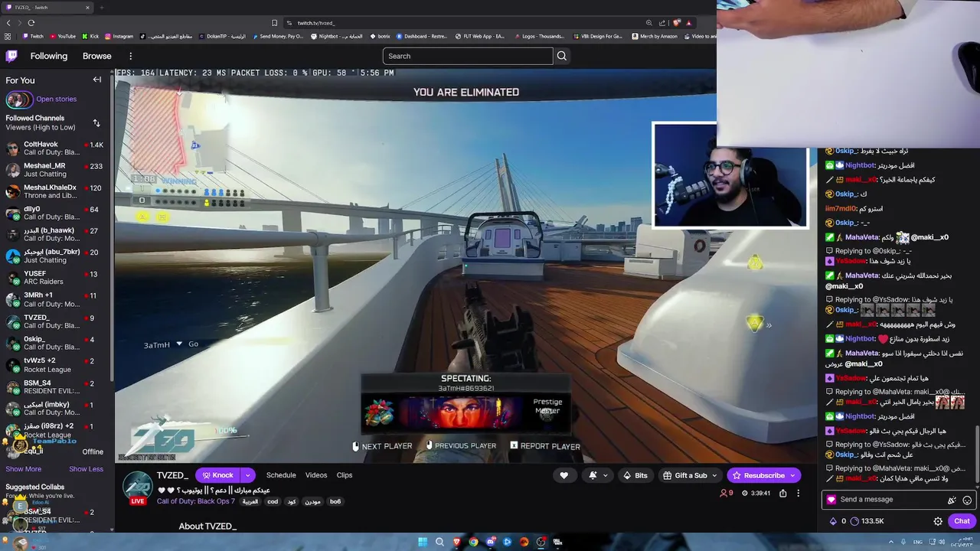Click the taskbar volume icon
This screenshot has width=980, height=551.
click(941, 542)
